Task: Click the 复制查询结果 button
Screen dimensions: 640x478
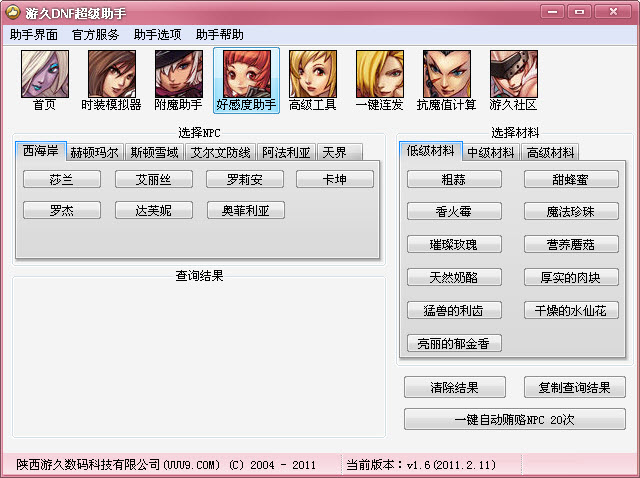Action: click(575, 387)
